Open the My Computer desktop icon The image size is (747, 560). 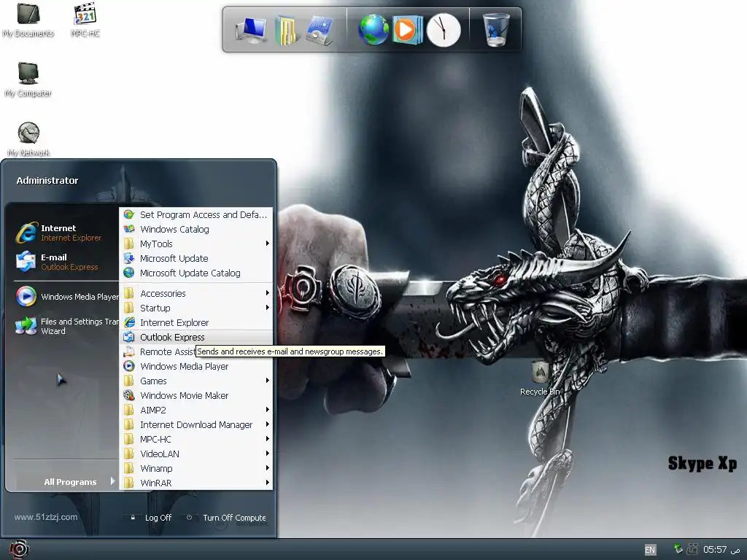(x=28, y=79)
